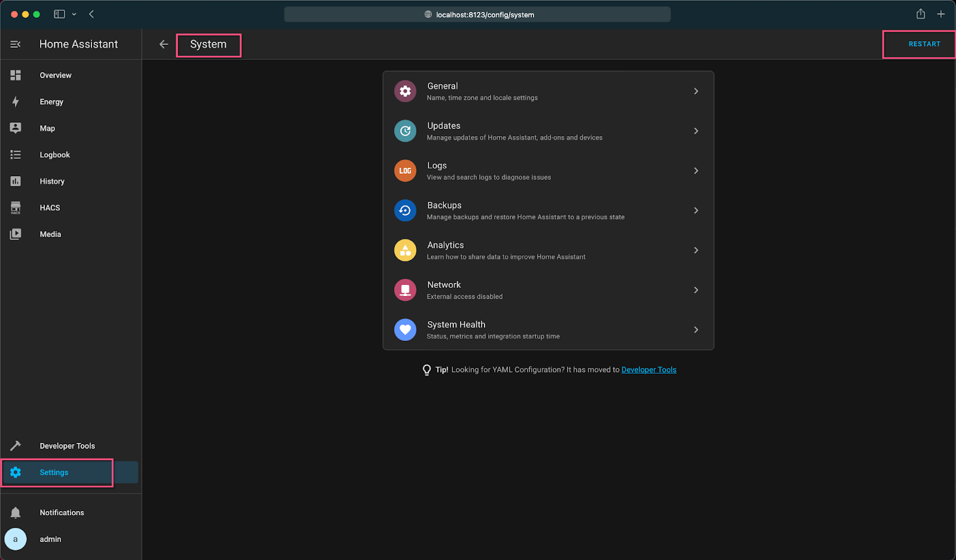This screenshot has height=560, width=956.
Task: Click the Map sidebar icon
Action: (x=16, y=128)
